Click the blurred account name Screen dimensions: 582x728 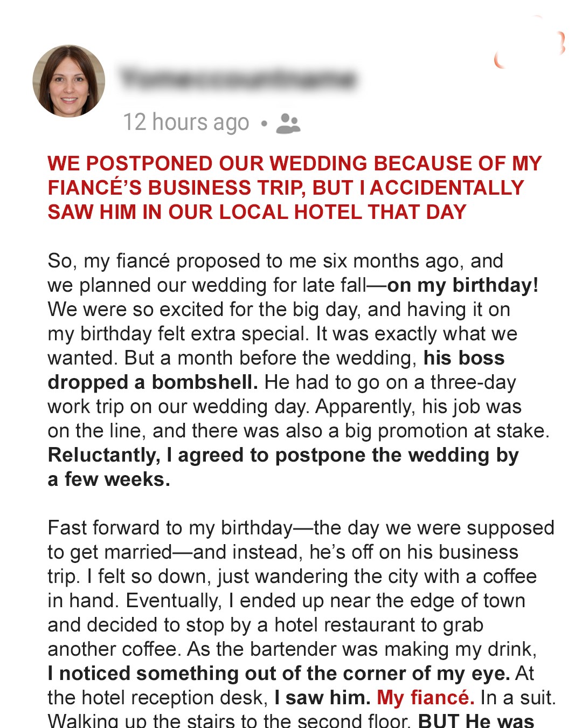(x=238, y=79)
